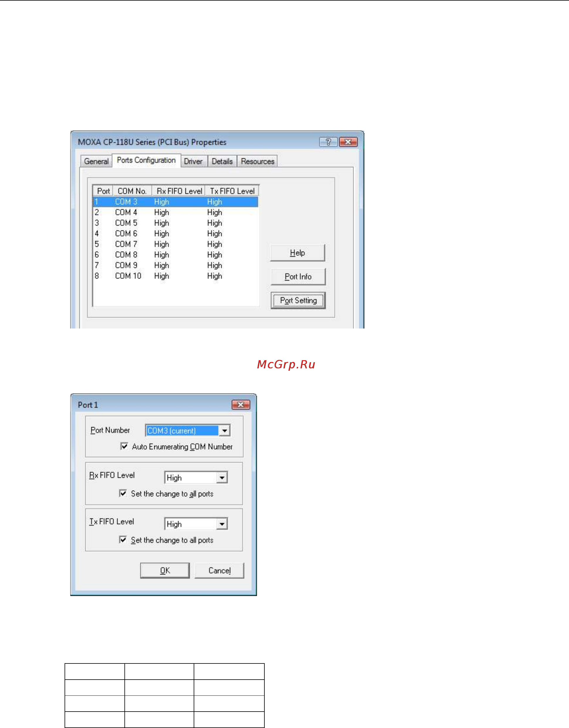
Task: Click the Port Info button
Action: pyautogui.click(x=298, y=277)
